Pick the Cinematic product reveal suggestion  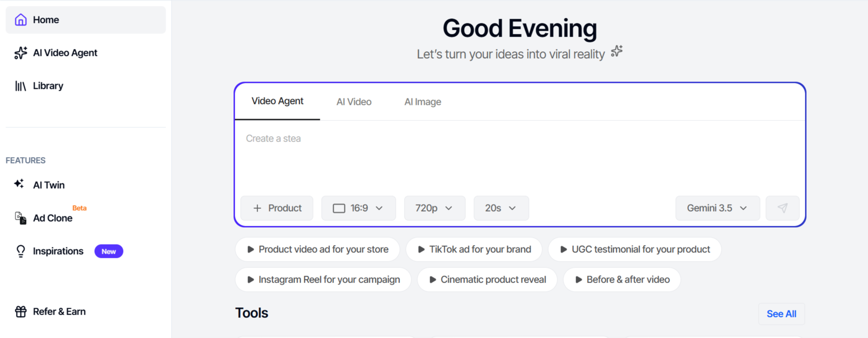click(x=487, y=279)
